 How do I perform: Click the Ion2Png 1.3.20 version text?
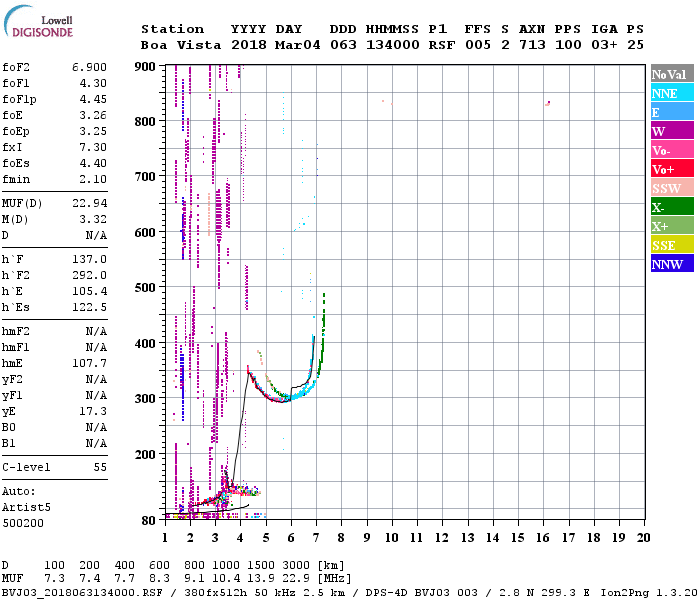click(x=649, y=593)
